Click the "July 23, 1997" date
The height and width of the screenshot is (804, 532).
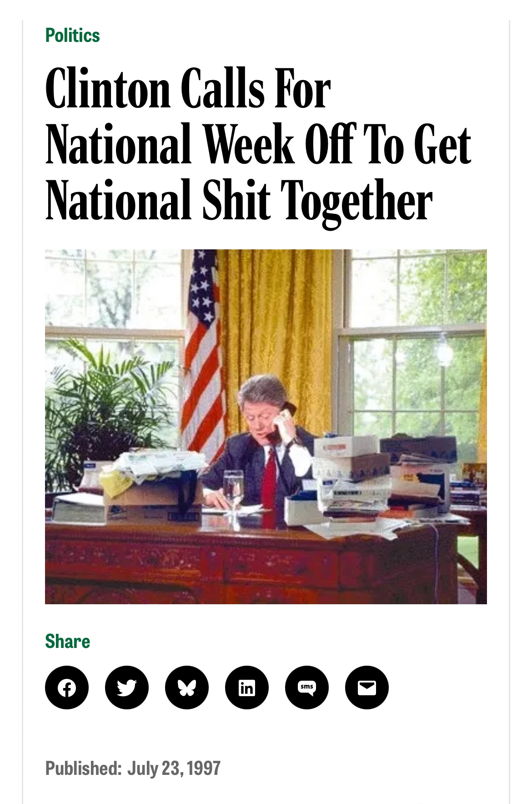[x=174, y=769]
